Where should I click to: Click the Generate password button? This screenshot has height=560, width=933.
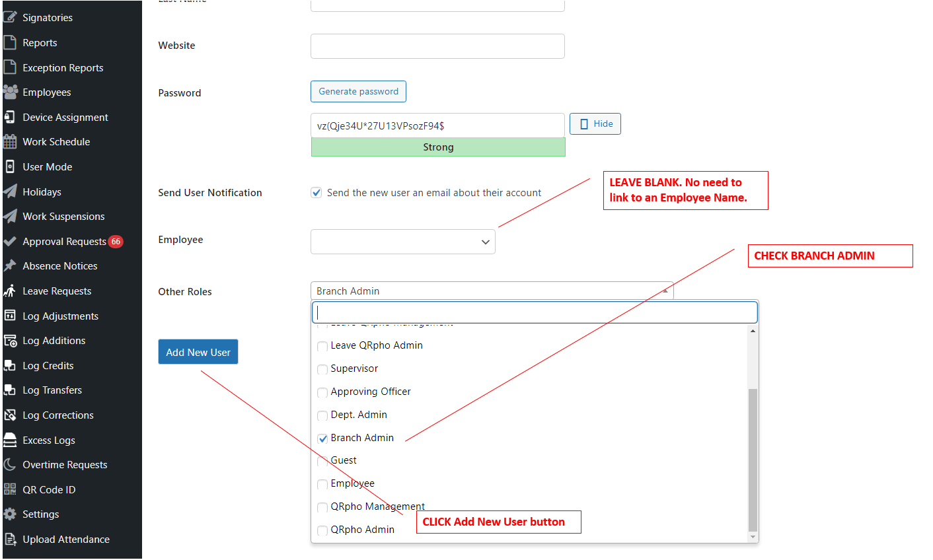pos(358,91)
